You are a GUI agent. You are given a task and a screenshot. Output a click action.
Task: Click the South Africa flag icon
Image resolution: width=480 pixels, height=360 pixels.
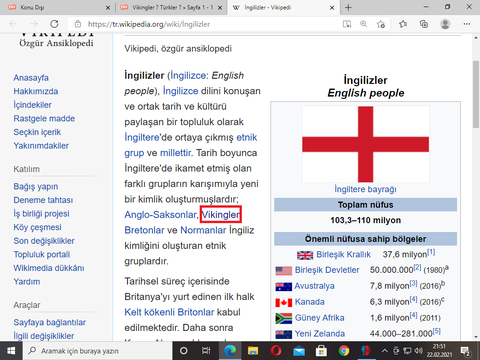[284, 318]
